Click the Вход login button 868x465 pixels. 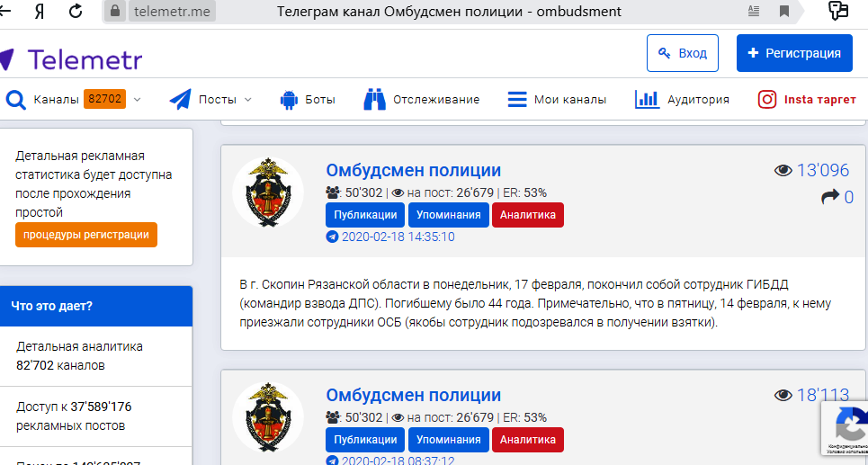(x=683, y=53)
